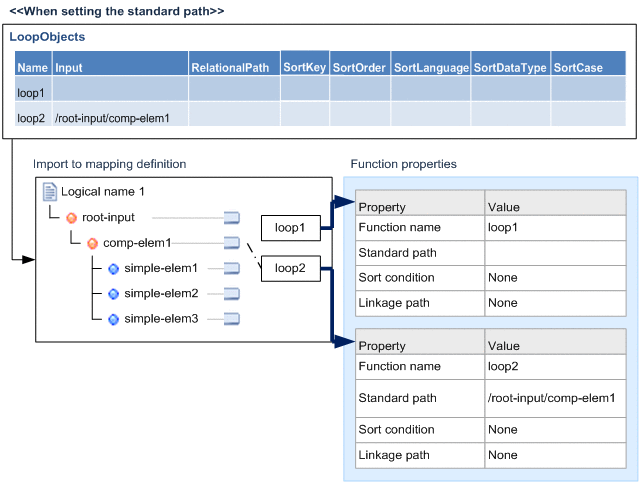The height and width of the screenshot is (484, 641).
Task: Select the simple-elem3 tree node label
Action: tap(161, 319)
